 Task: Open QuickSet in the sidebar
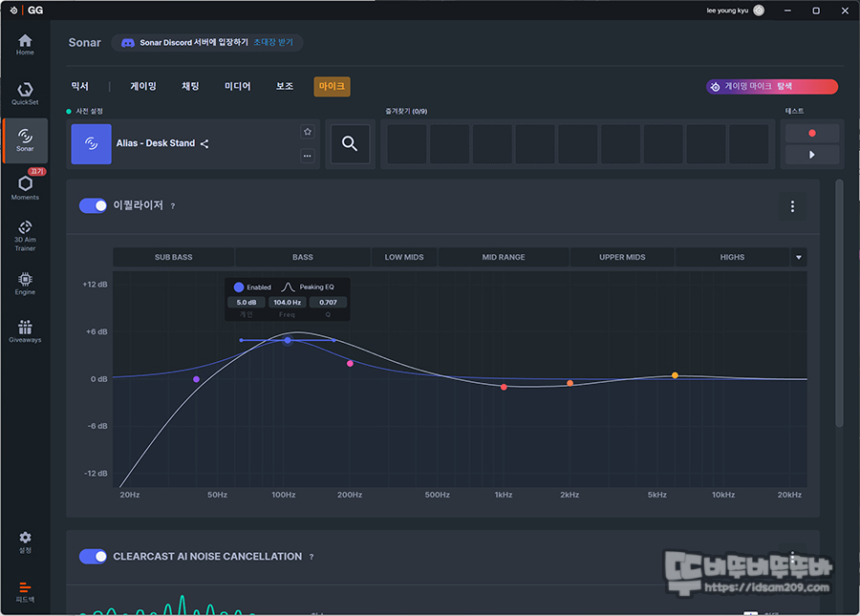click(25, 94)
